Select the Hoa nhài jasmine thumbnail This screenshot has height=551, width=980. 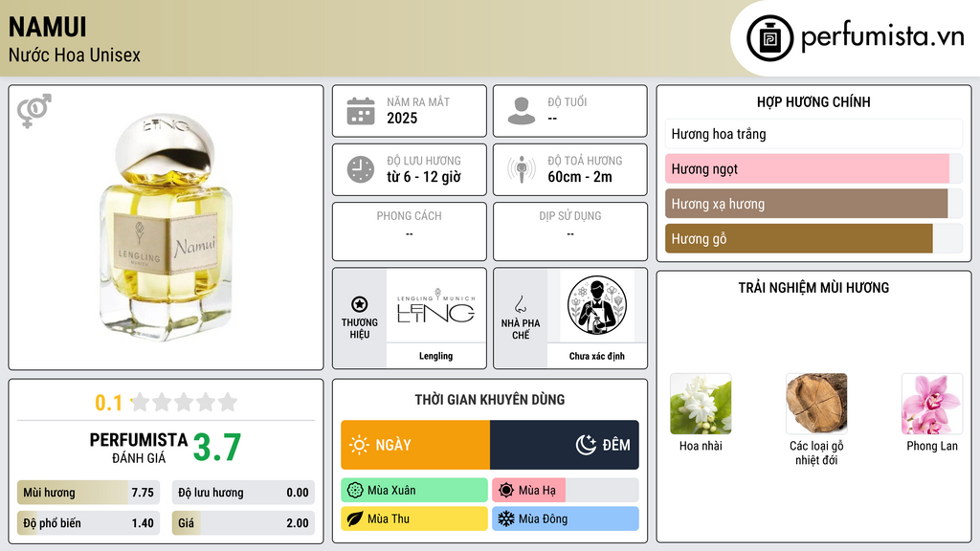[x=701, y=404]
